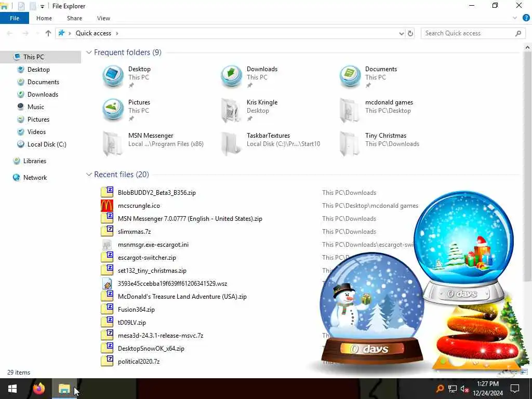This screenshot has height=399, width=532.
Task: Open Customize Quick Access Toolbar dropdown
Action: click(42, 6)
